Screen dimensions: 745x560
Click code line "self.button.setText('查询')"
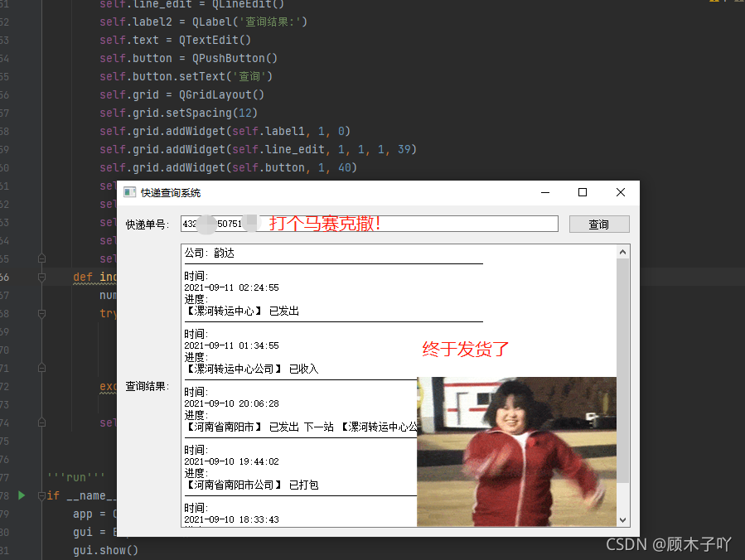point(186,76)
